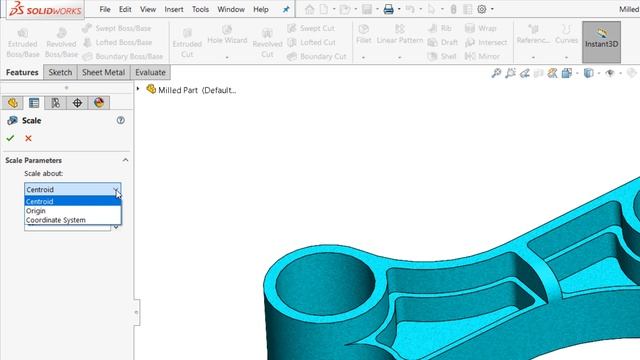Open the View menu
The height and width of the screenshot is (360, 640).
pos(148,9)
